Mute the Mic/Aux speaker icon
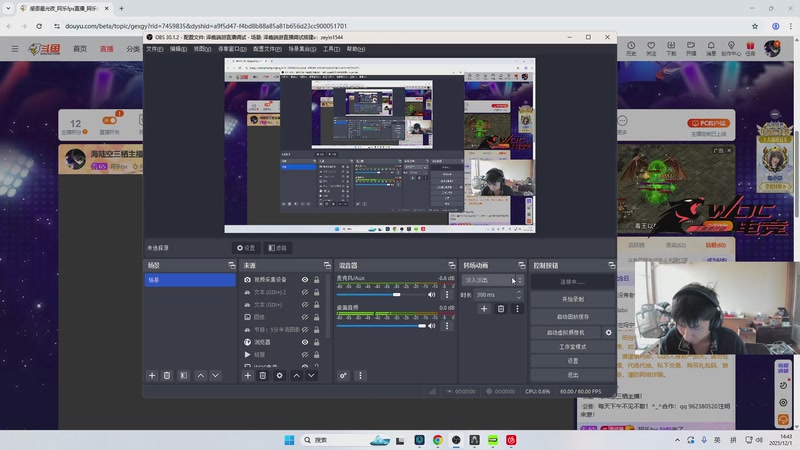800x450 pixels. tap(432, 294)
